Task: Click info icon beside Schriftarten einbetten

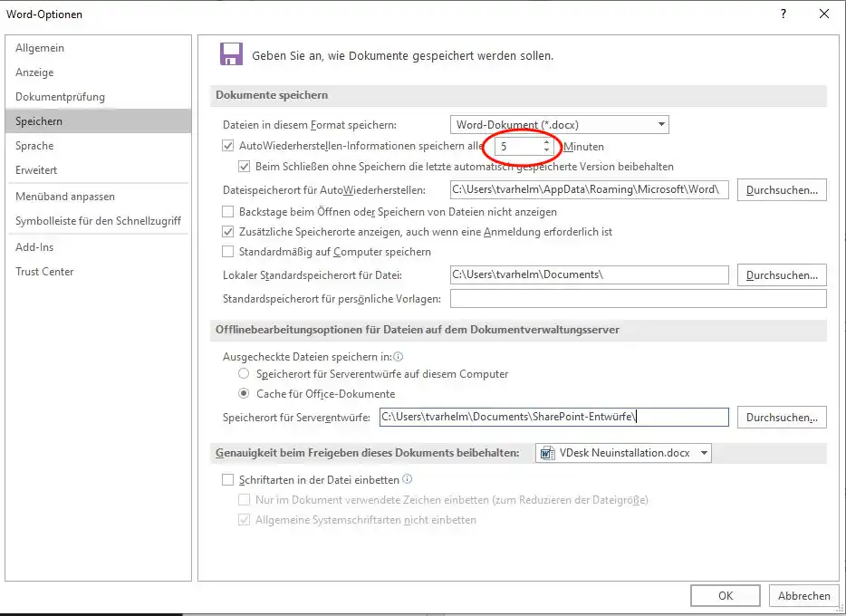Action: 408,479
